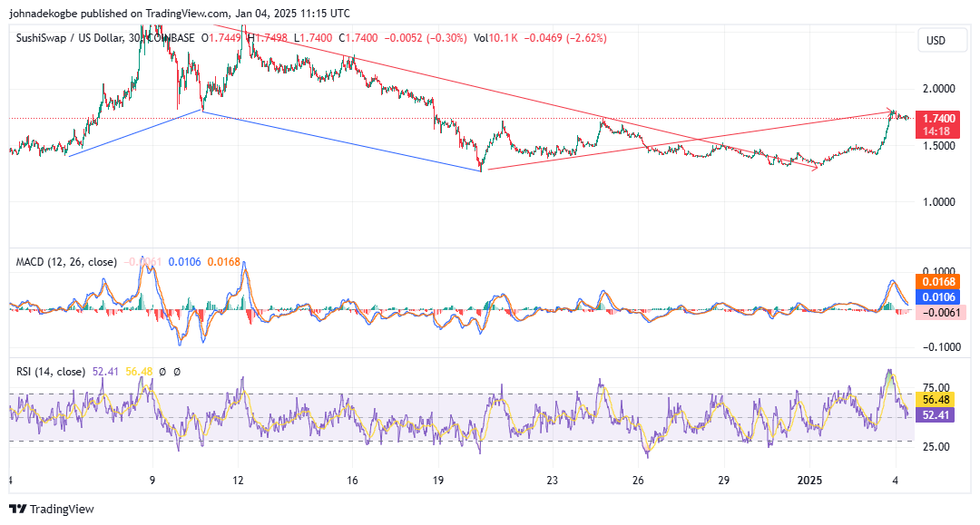Screen dimensions: 980x525
Task: Click the 16 date marker on time axis
Action: point(352,481)
